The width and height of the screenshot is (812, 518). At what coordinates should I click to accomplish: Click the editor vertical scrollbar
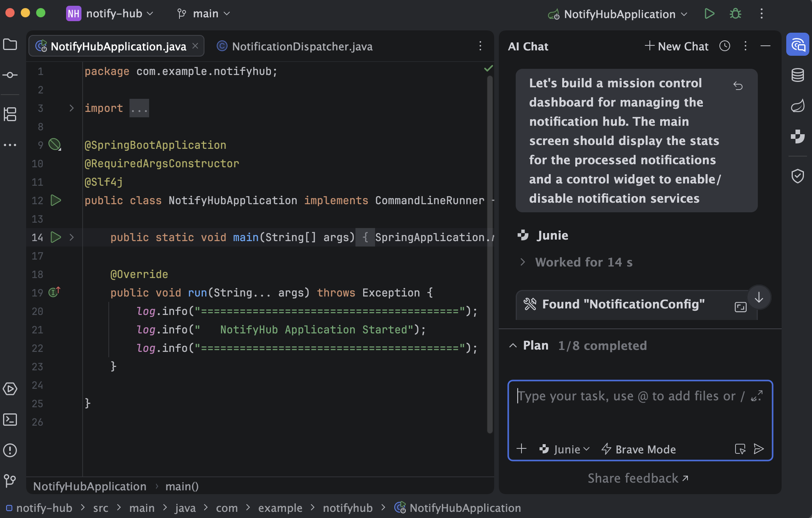(490, 254)
